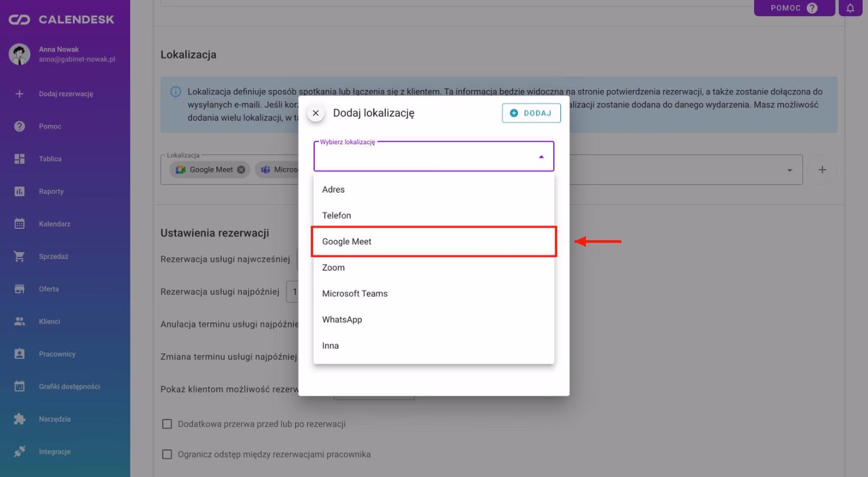Image resolution: width=868 pixels, height=477 pixels.
Task: Click the DODAJ button in the dialog
Action: pyautogui.click(x=531, y=113)
